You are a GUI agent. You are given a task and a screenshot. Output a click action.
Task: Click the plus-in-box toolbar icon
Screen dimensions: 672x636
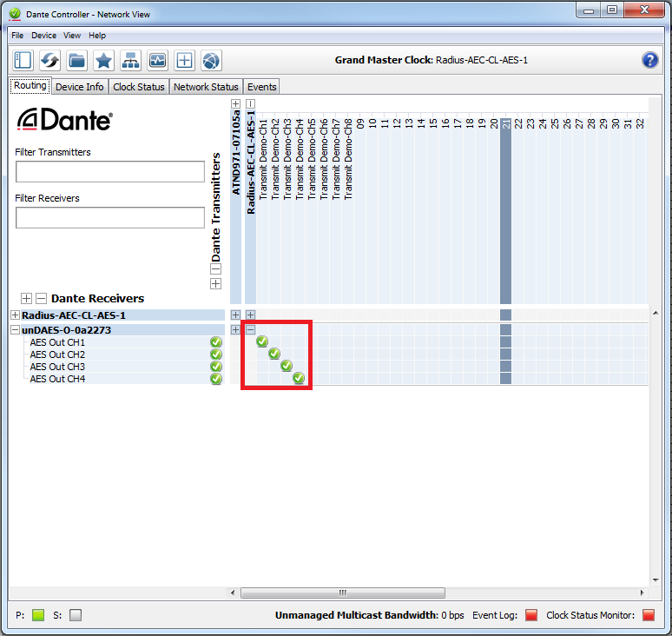pyautogui.click(x=184, y=60)
